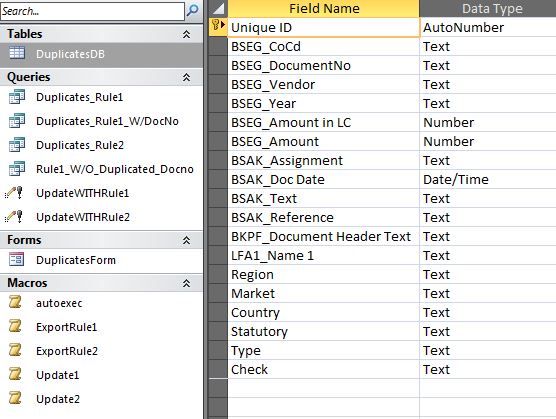Collapse the Tables group
Viewport: 556px width, 419px height.
(187, 34)
